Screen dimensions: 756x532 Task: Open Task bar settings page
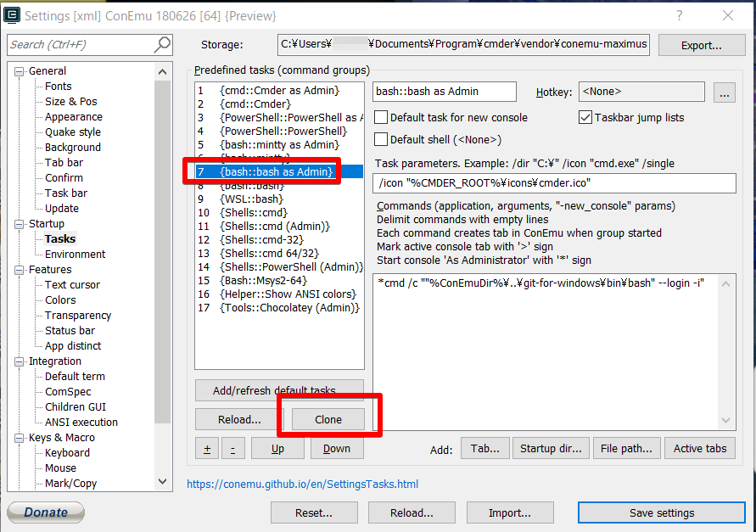[66, 193]
